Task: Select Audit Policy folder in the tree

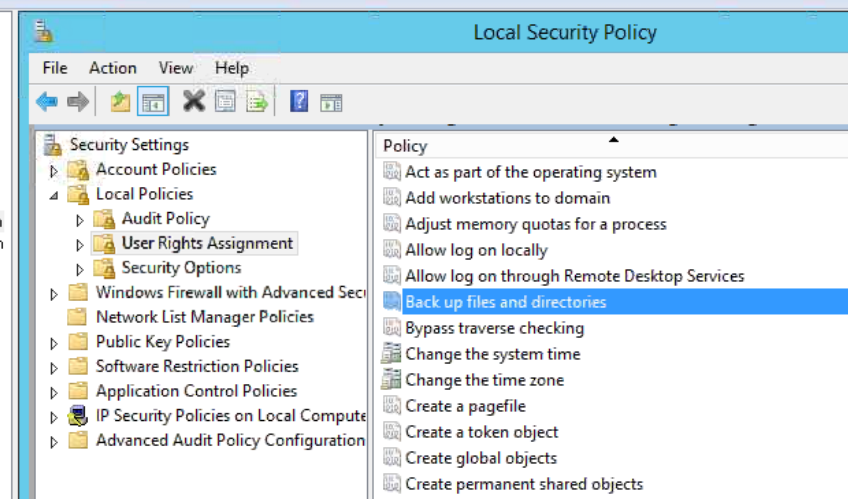Action: pos(165,218)
